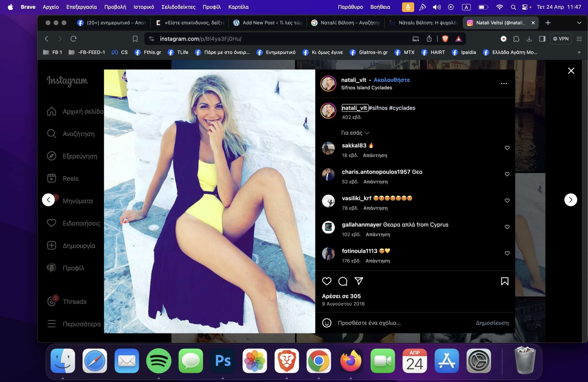Viewport: 588px width, 382px height.
Task: Open the Brave extensions puzzle icon
Action: tap(516, 39)
